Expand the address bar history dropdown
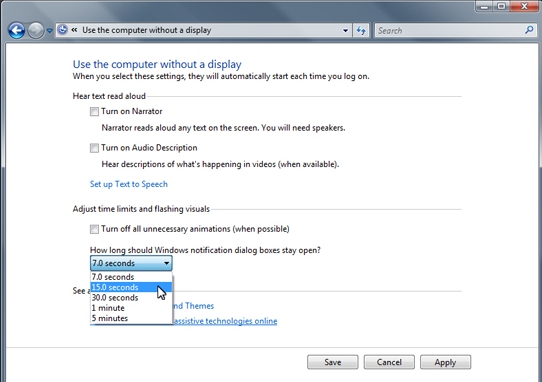The height and width of the screenshot is (382, 542). coord(345,30)
